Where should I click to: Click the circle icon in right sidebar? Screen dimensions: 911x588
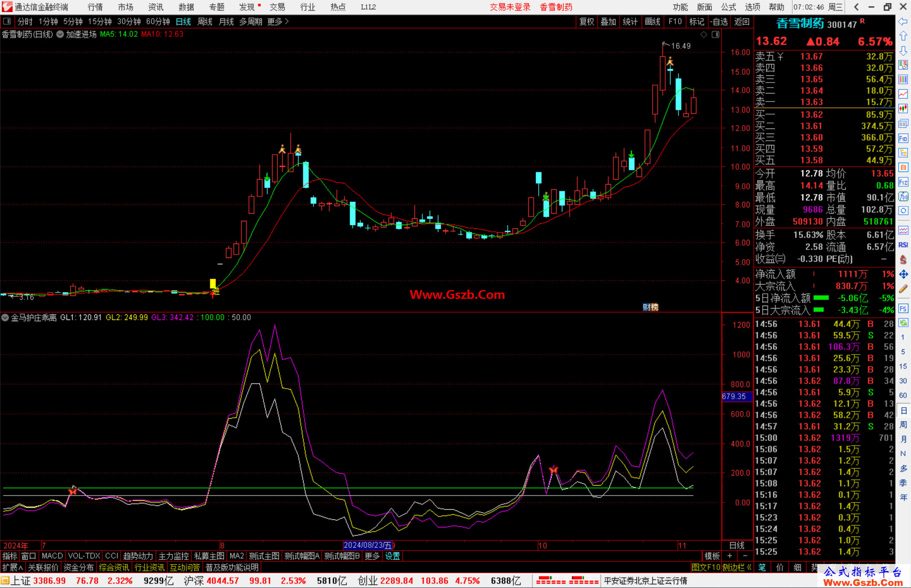(x=903, y=211)
